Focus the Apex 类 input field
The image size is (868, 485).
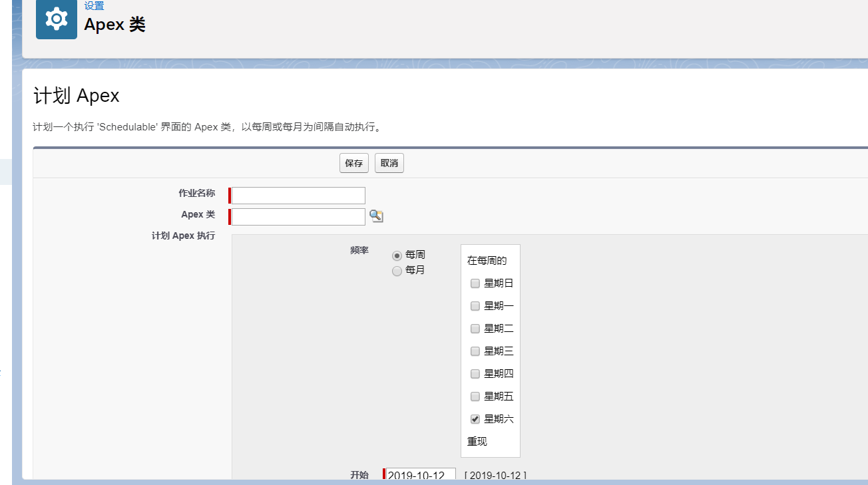298,217
